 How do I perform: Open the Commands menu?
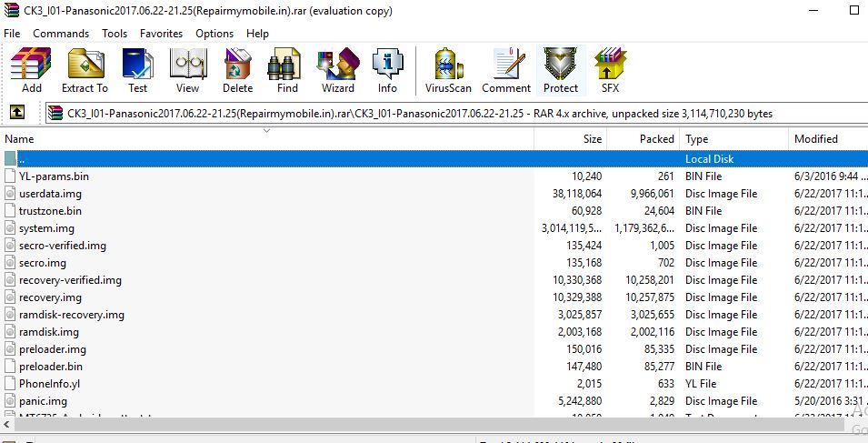[61, 34]
